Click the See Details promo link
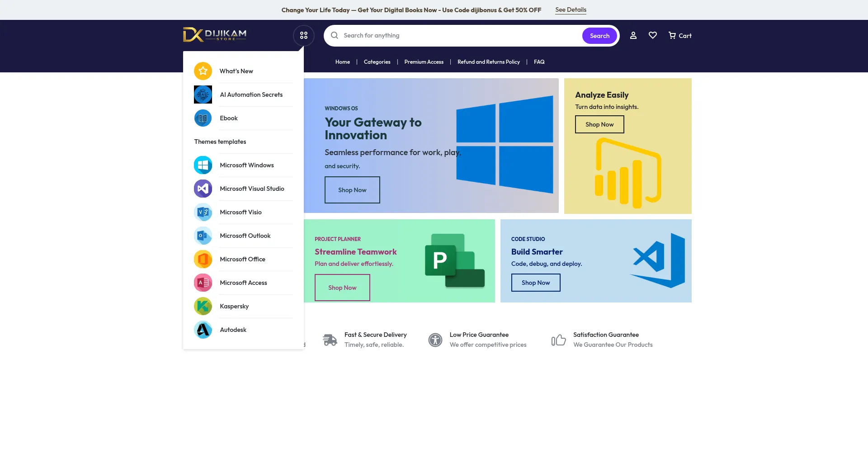The height and width of the screenshot is (449, 868). pos(571,9)
